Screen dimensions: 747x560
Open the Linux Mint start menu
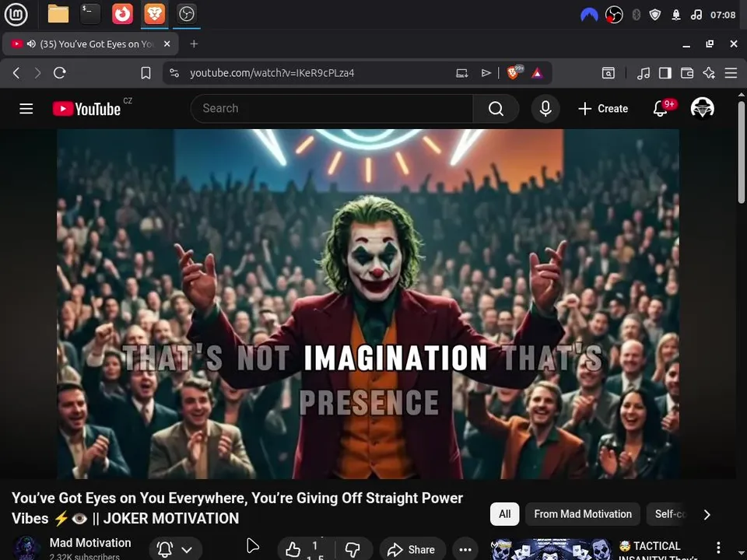[x=16, y=14]
